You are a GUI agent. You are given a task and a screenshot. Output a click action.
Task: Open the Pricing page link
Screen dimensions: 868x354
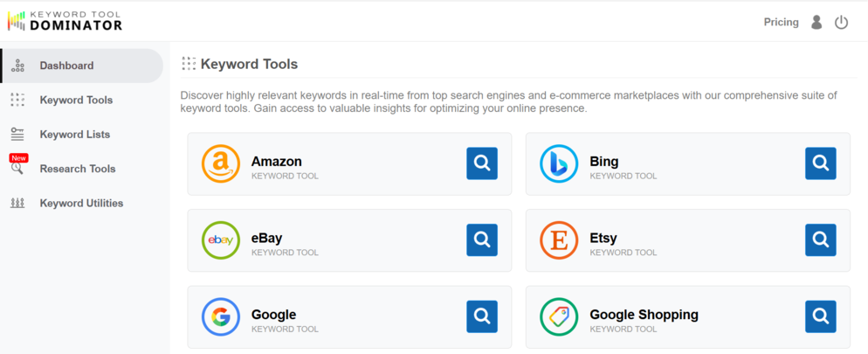tap(781, 22)
